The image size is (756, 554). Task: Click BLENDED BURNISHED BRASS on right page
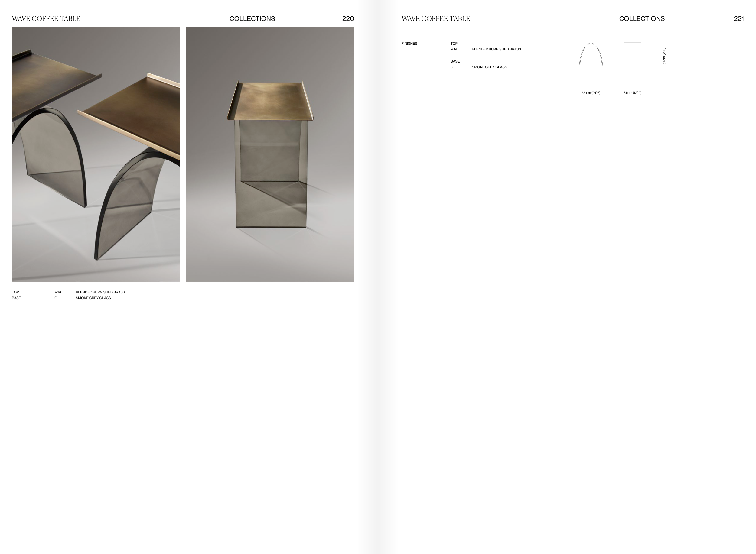click(496, 49)
